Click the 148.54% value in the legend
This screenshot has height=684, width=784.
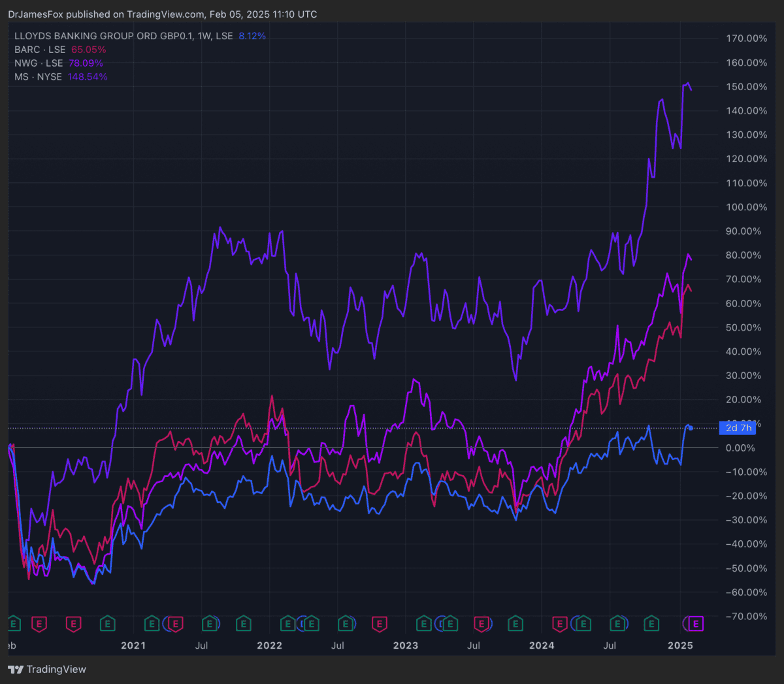point(88,77)
